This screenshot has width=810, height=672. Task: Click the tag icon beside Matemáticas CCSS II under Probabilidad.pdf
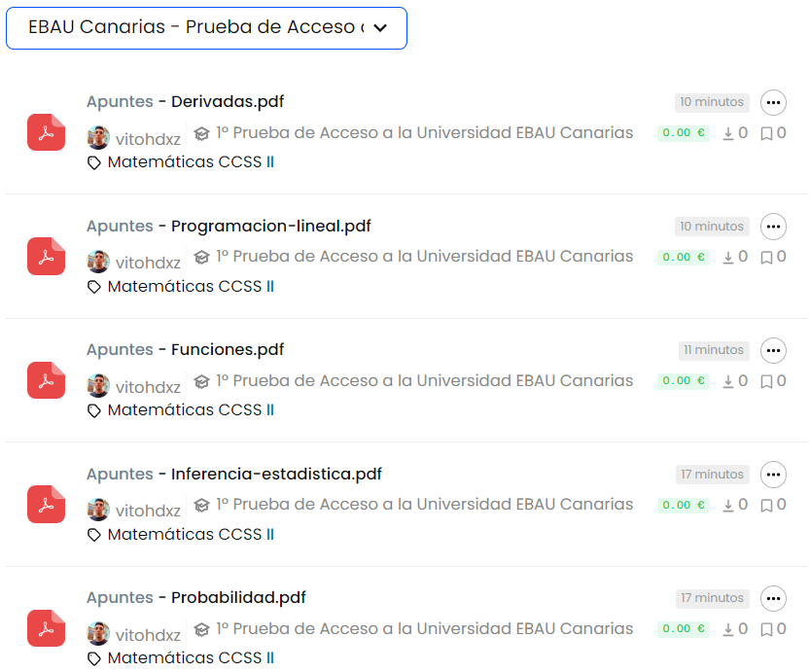click(x=93, y=657)
